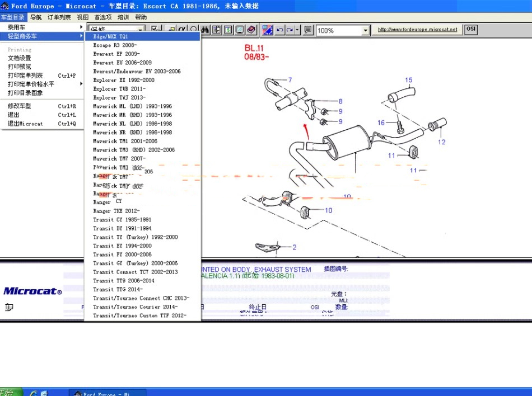Click the Ford Europe taskbar button
Image resolution: width=532 pixels, height=396 pixels.
tap(108, 393)
